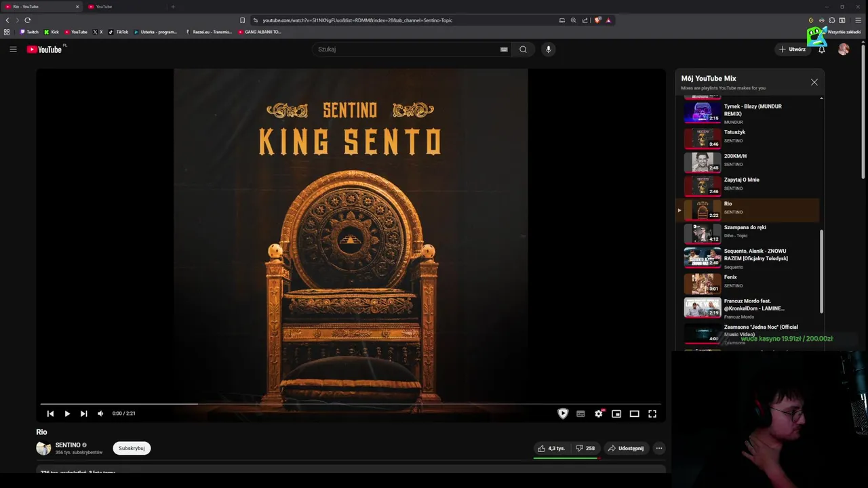This screenshot has width=868, height=488.
Task: Close the Mój YouTube Mix playlist panel
Action: click(x=814, y=82)
